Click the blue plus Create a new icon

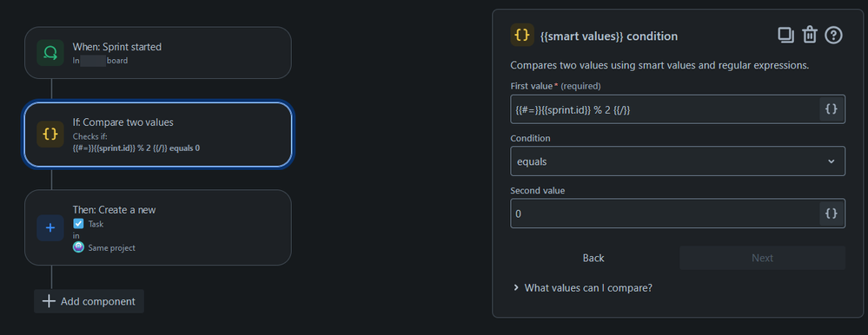click(50, 227)
